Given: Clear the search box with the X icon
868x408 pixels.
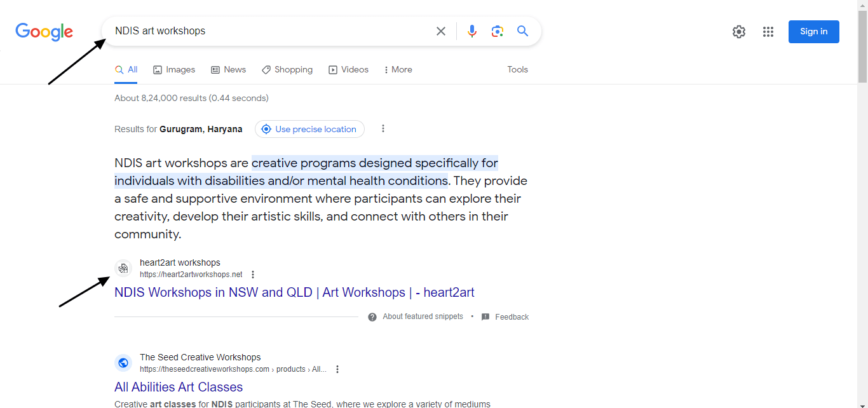Looking at the screenshot, I should (440, 31).
